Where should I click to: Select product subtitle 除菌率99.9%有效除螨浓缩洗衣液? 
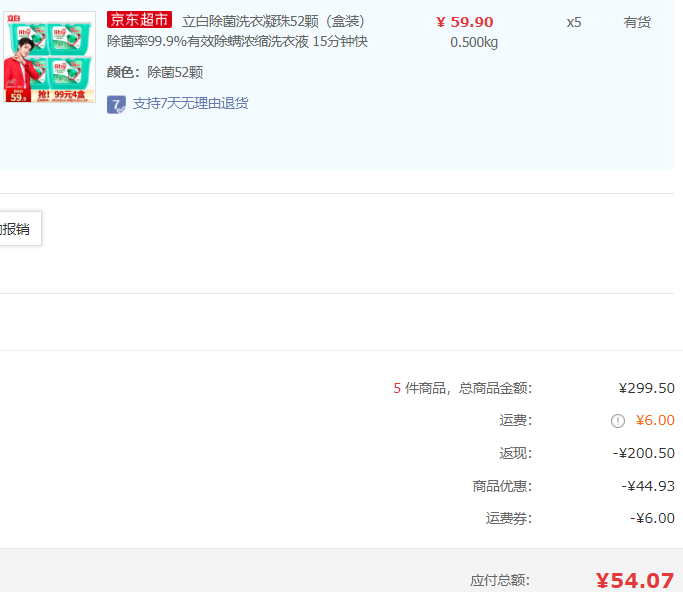pos(208,41)
